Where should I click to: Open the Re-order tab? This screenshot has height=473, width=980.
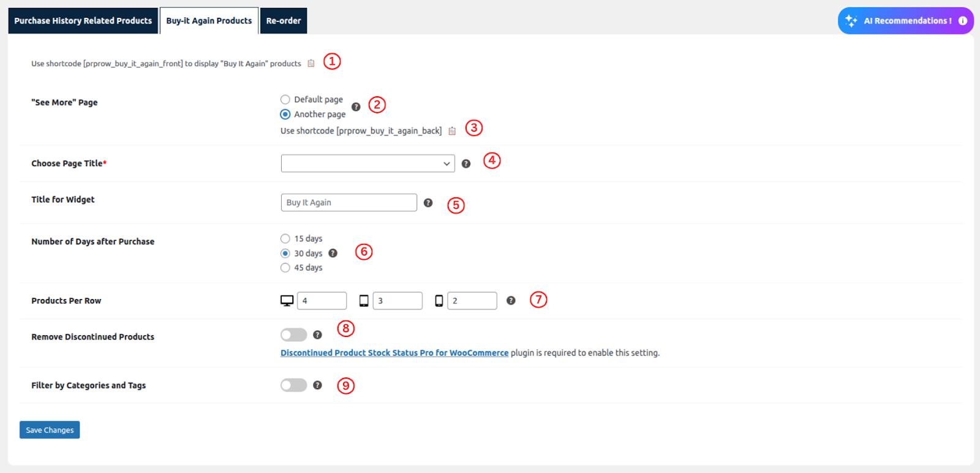coord(284,21)
